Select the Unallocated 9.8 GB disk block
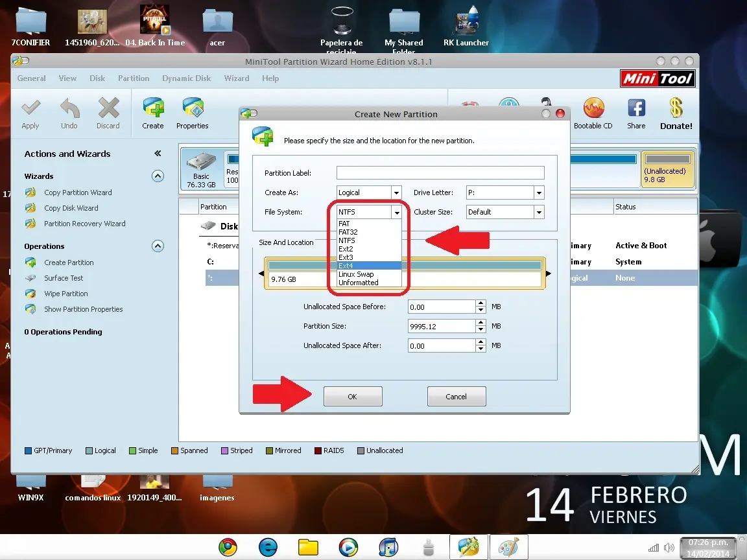747x560 pixels. tap(667, 170)
